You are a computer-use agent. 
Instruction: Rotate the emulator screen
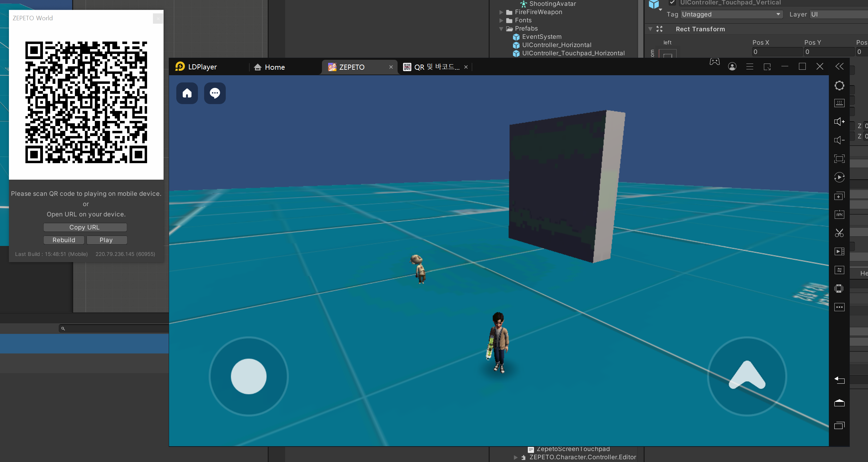[x=839, y=177]
